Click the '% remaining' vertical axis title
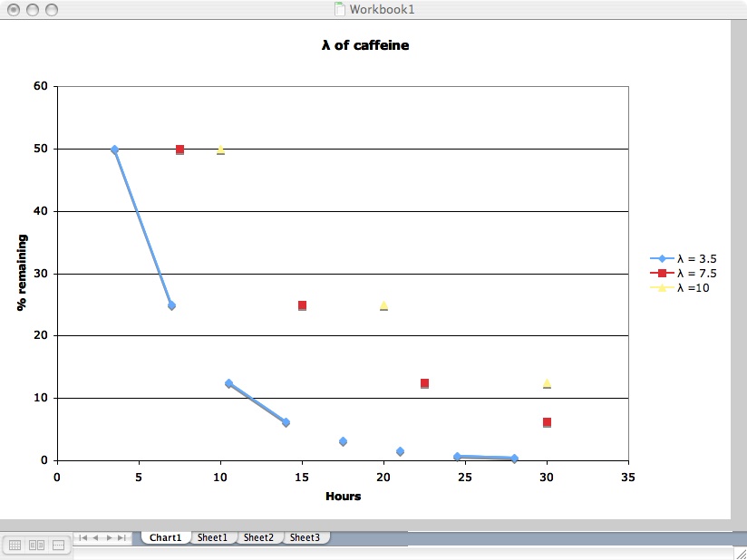 tap(22, 273)
